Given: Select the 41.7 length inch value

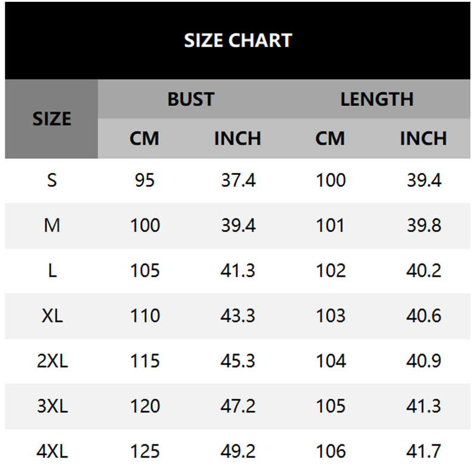Looking at the screenshot, I should 424,452.
